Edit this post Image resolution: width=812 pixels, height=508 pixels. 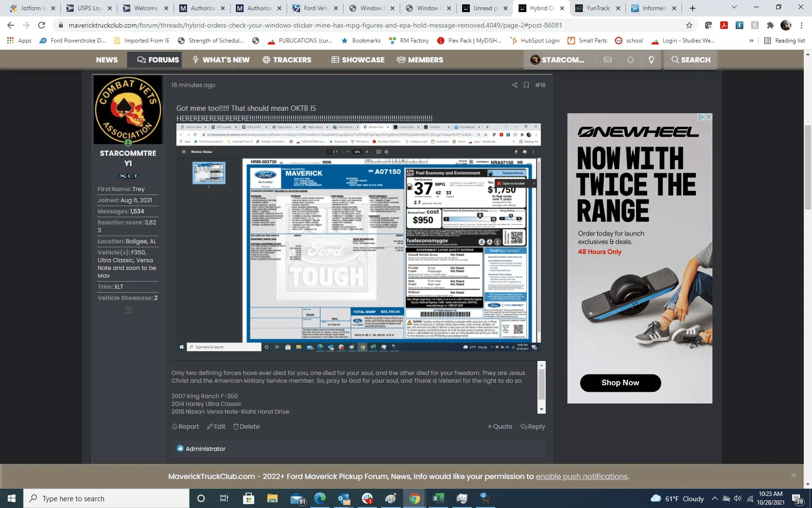pos(216,427)
